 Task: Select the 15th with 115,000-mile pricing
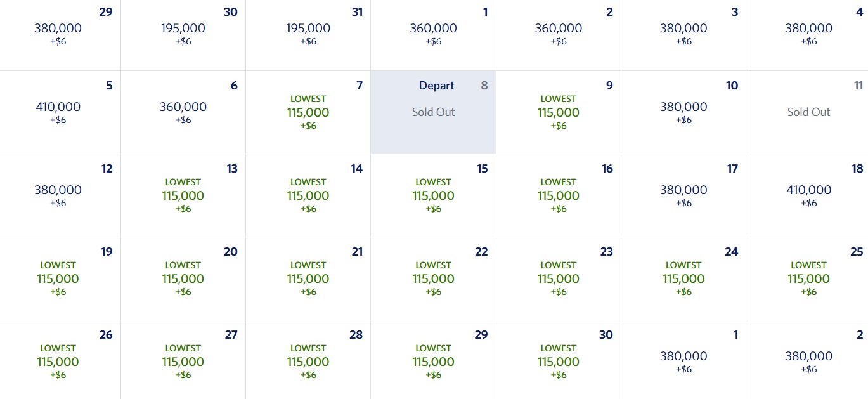pos(433,195)
